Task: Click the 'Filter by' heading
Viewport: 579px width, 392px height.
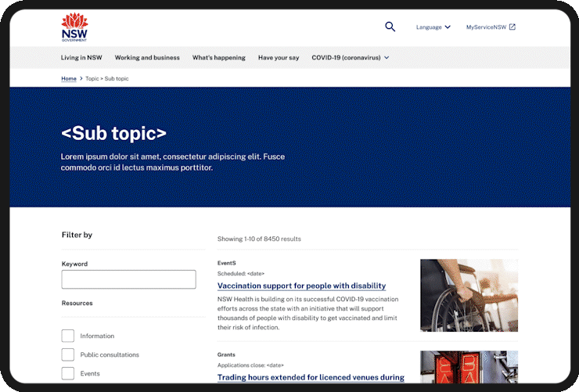Action: (77, 235)
